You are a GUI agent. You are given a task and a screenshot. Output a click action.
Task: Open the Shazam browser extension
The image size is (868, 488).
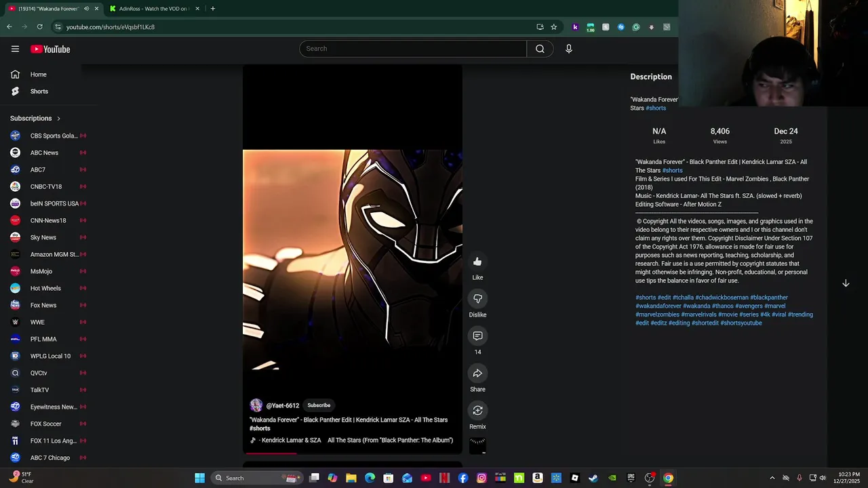pyautogui.click(x=620, y=27)
